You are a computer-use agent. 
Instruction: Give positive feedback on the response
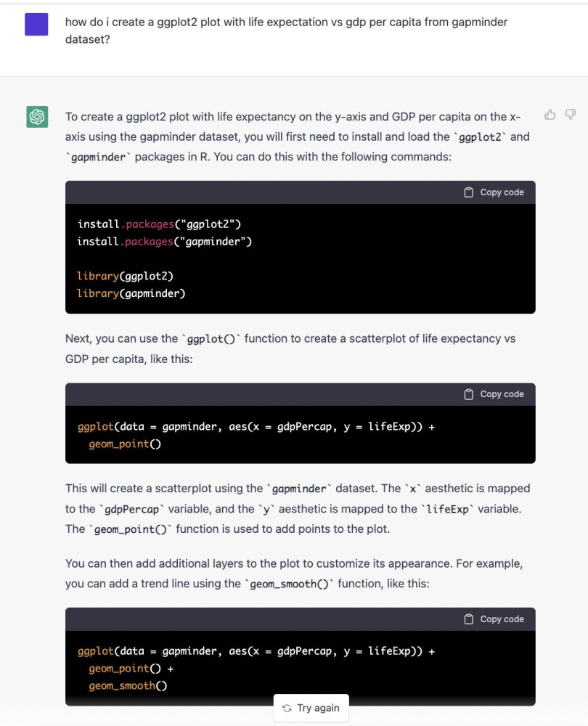pos(550,115)
